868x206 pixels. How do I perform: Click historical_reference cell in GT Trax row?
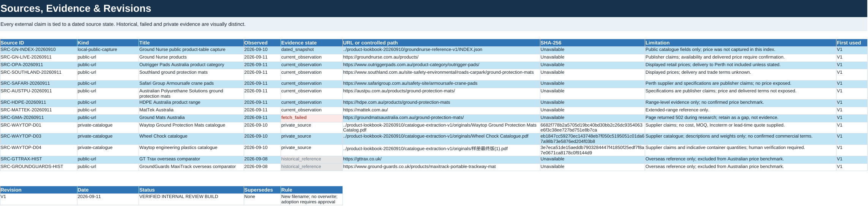(311, 159)
